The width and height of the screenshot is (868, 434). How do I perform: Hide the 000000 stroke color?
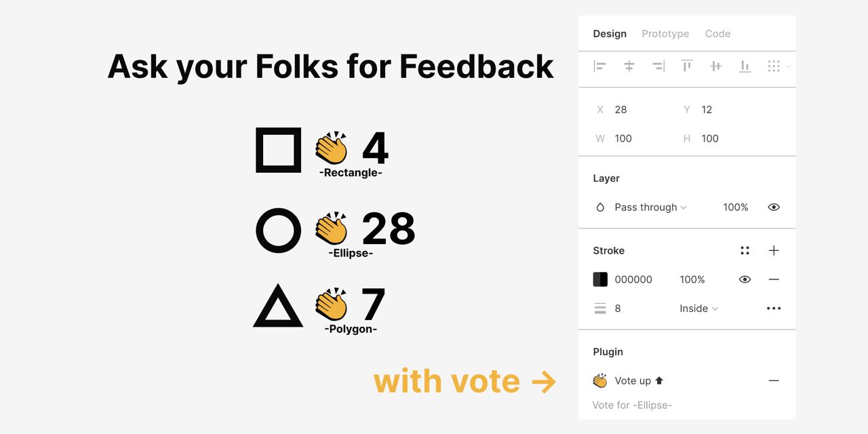click(x=745, y=279)
